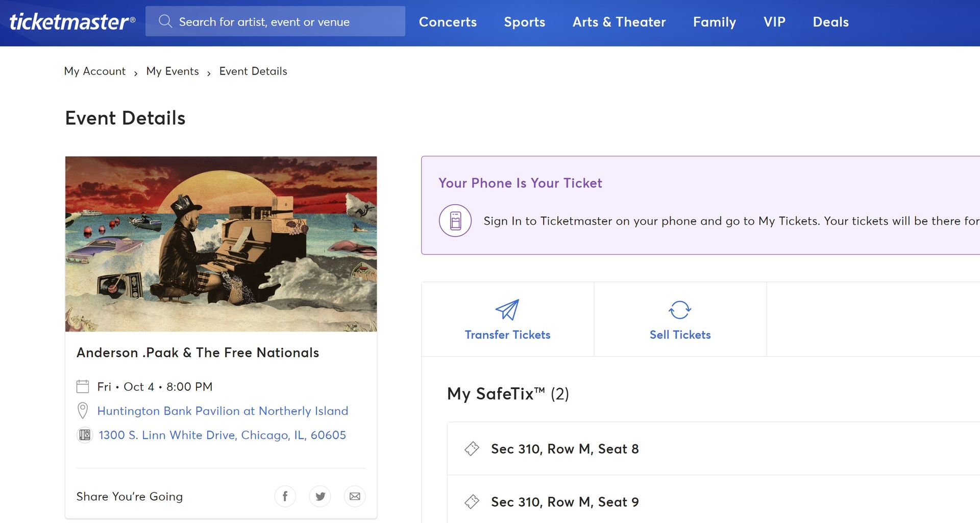Share the event on Facebook

285,496
